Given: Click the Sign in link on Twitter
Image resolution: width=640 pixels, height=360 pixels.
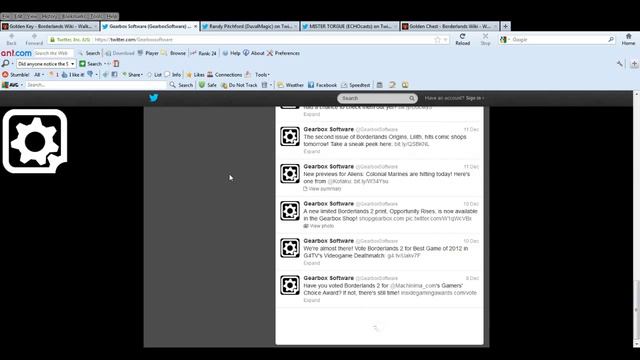Looking at the screenshot, I should pyautogui.click(x=474, y=98).
